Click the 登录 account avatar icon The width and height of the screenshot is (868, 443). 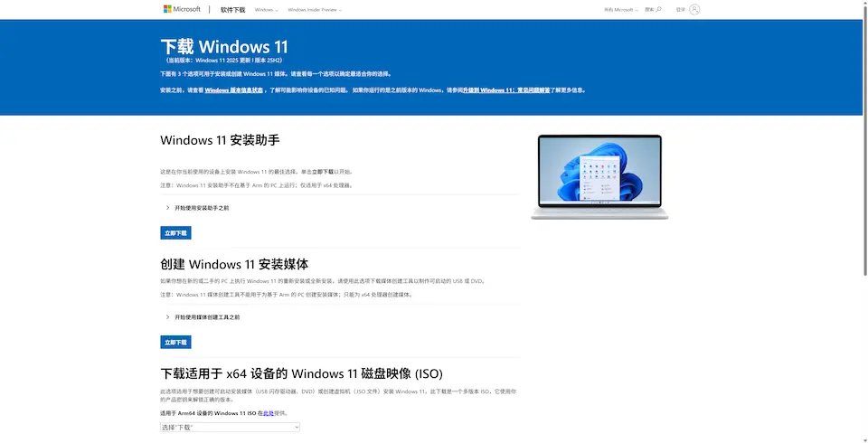694,9
